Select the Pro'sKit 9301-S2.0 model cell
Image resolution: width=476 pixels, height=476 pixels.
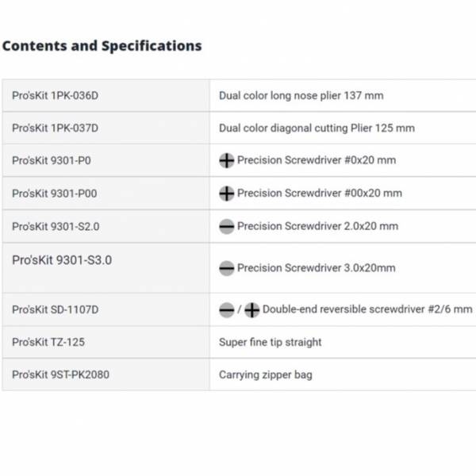pyautogui.click(x=106, y=226)
